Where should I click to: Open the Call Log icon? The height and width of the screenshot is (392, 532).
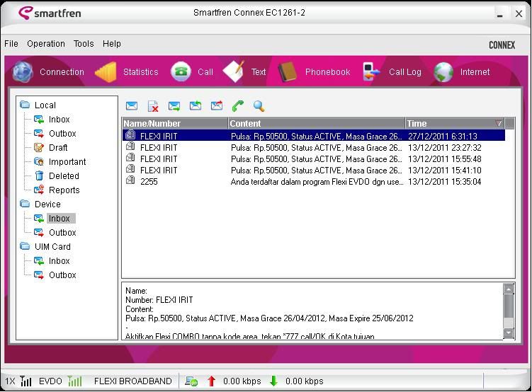pos(371,71)
